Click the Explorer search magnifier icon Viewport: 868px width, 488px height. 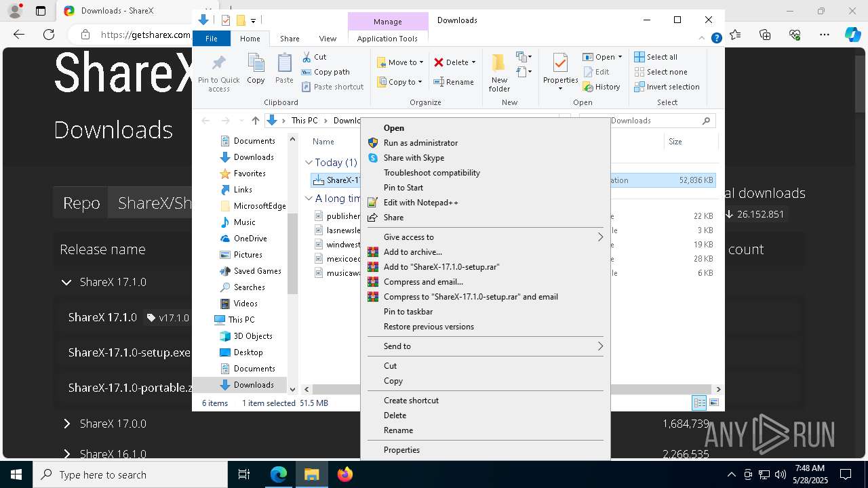point(706,121)
